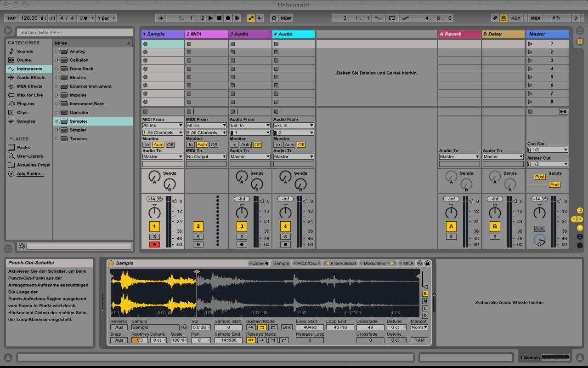Click the Sampler hot-swap preset icon
Viewport: 588px width, 368px height.
[420, 263]
